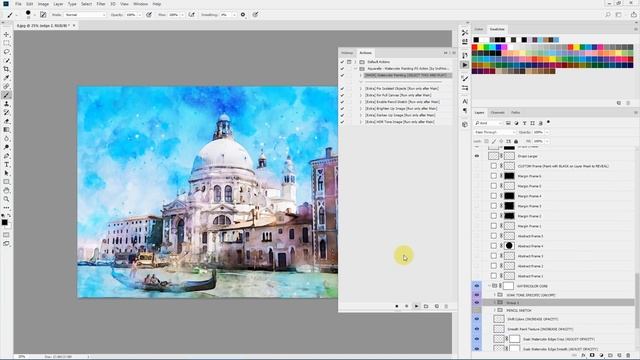This screenshot has width=640, height=360.
Task: Delete selected action with trash icon
Action: pyautogui.click(x=446, y=306)
